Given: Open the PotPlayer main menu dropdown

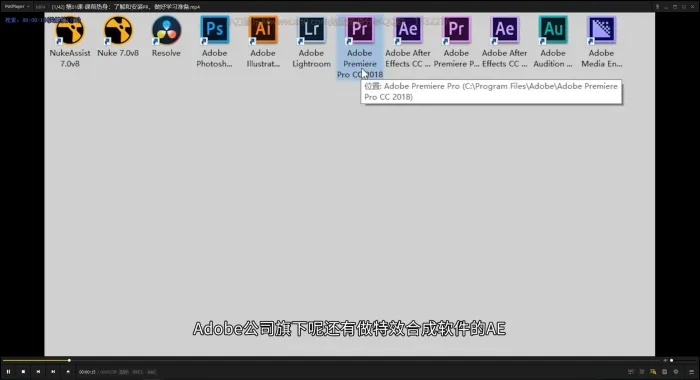Looking at the screenshot, I should click(x=17, y=7).
